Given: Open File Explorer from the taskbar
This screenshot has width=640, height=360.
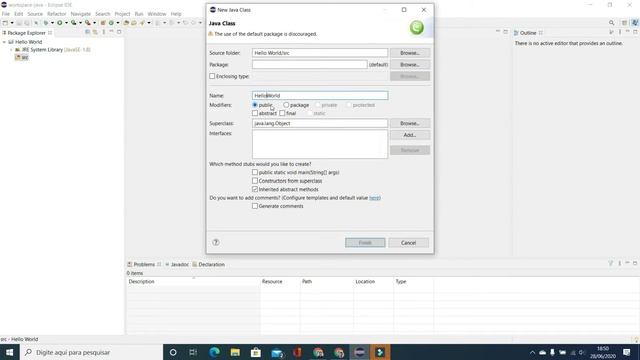Looking at the screenshot, I should click(x=235, y=352).
